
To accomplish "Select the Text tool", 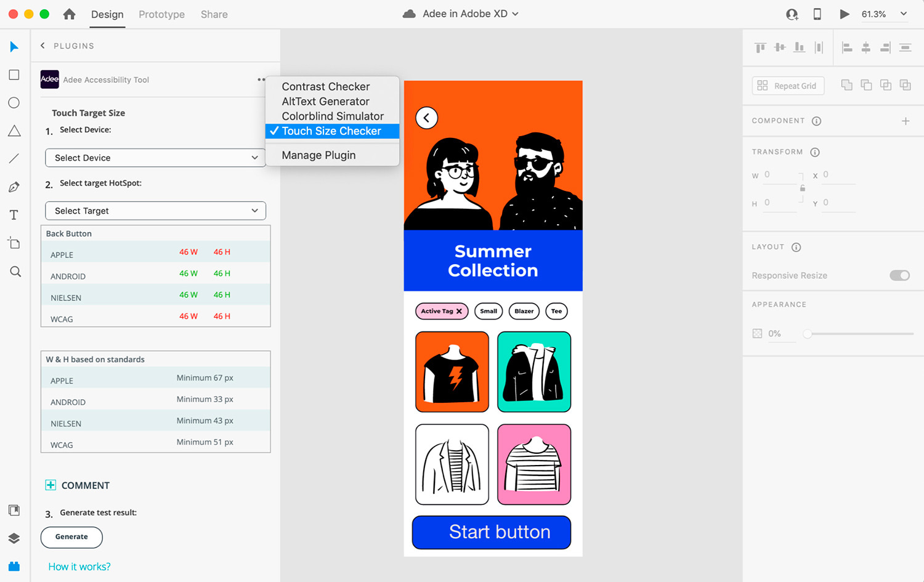I will coord(14,215).
